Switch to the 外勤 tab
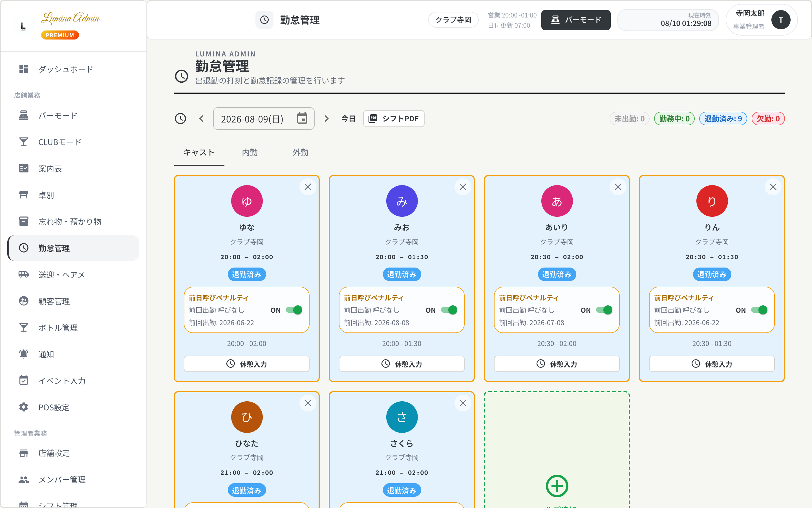The image size is (812, 508). pyautogui.click(x=301, y=152)
